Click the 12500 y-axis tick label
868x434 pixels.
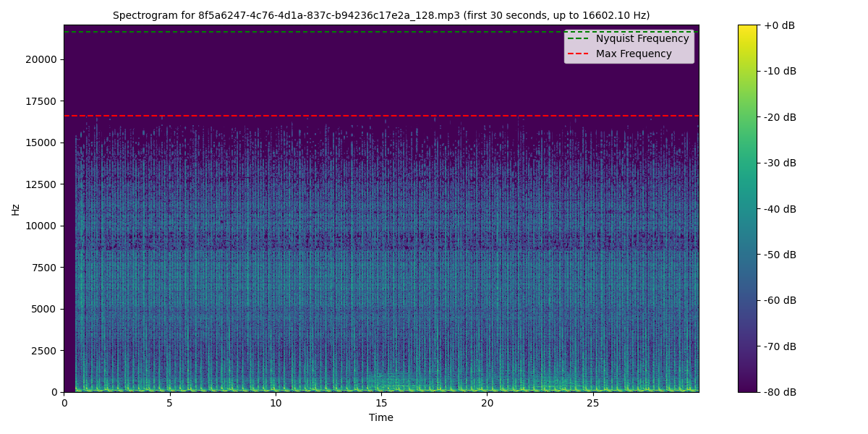point(41,184)
